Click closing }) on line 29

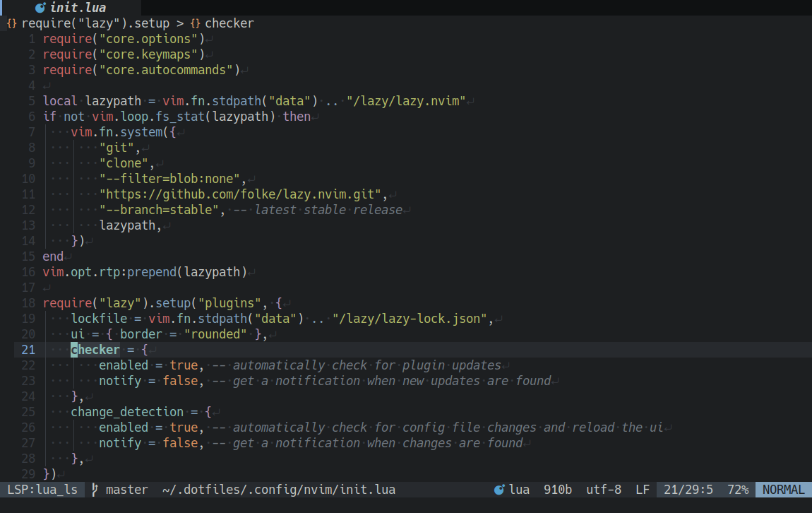(49, 474)
